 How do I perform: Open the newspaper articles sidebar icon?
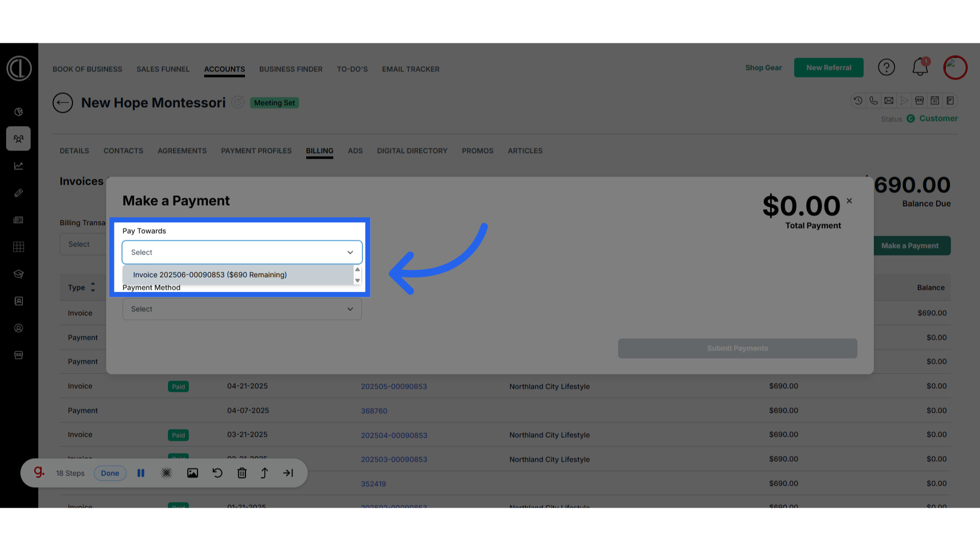pos(18,220)
